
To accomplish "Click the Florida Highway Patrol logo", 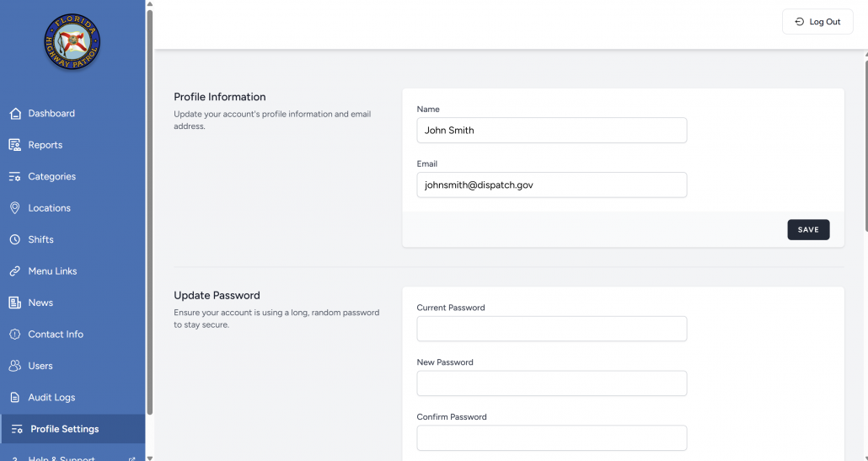I will [x=72, y=43].
